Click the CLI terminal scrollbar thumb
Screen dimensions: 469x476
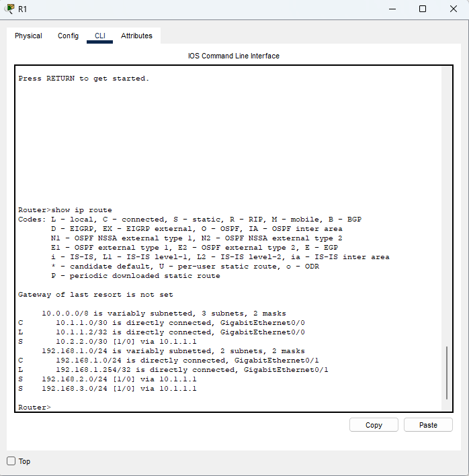[447, 373]
